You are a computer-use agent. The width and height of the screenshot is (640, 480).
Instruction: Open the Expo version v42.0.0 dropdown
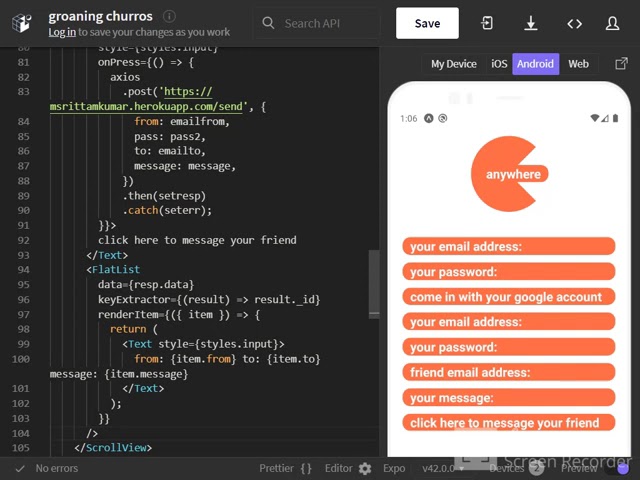(x=442, y=468)
